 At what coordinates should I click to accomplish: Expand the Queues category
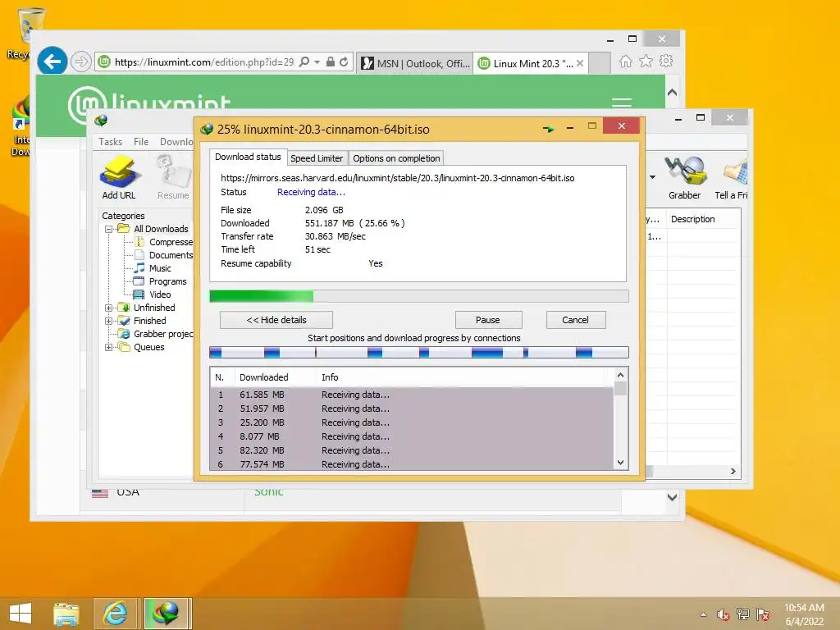point(109,347)
